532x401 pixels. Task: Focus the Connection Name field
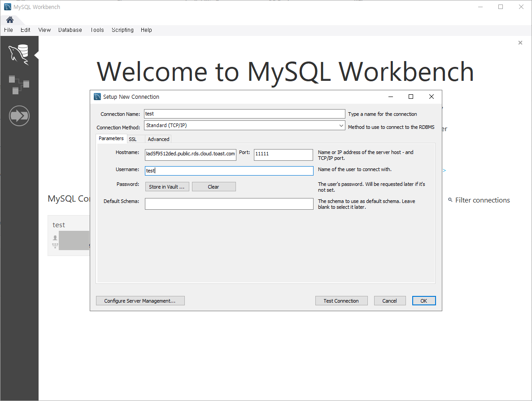[x=244, y=114]
